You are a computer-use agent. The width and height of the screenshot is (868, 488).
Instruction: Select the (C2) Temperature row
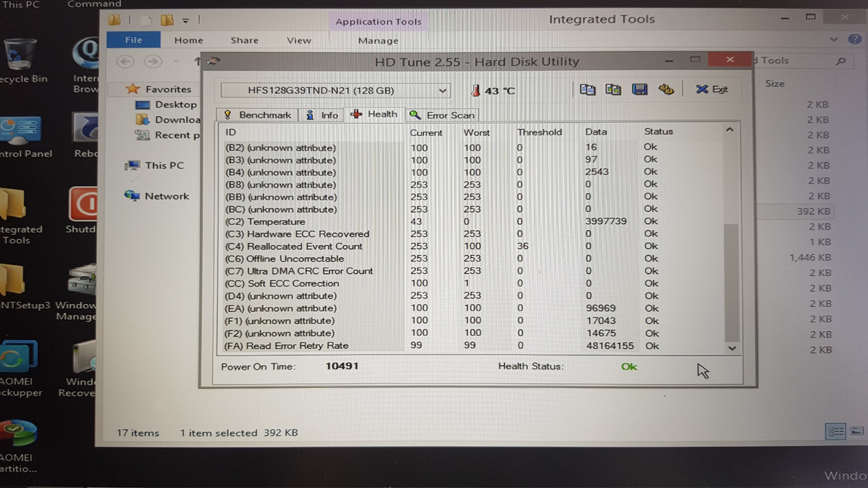(471, 222)
